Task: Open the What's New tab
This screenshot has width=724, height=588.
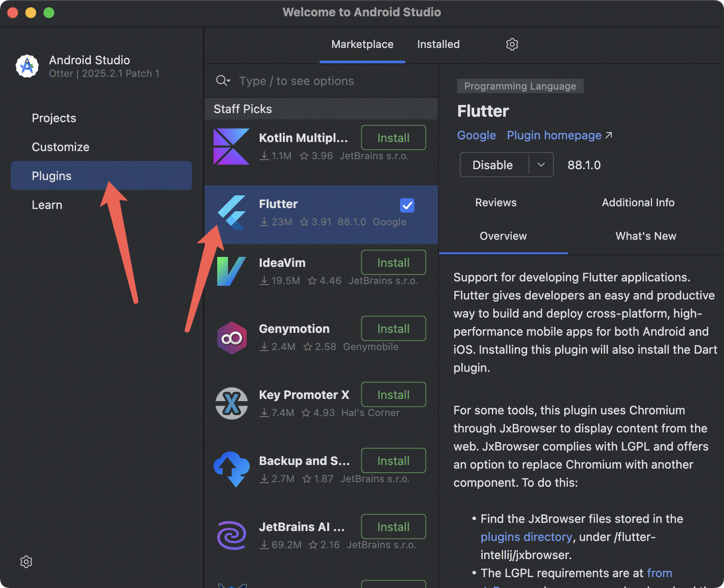Action: [645, 236]
